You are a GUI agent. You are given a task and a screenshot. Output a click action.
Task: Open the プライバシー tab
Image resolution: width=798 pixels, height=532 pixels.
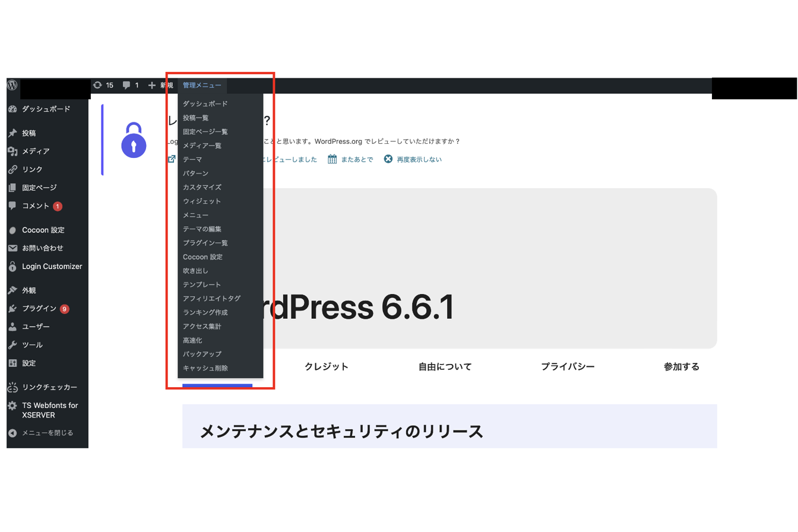(x=568, y=367)
